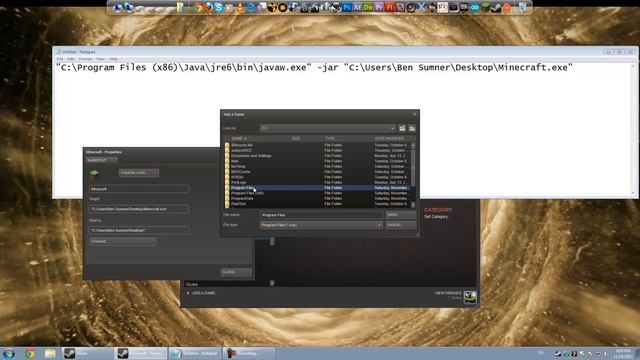The image size is (640, 360).
Task: Click Set Category... link in Steam
Action: click(x=436, y=217)
